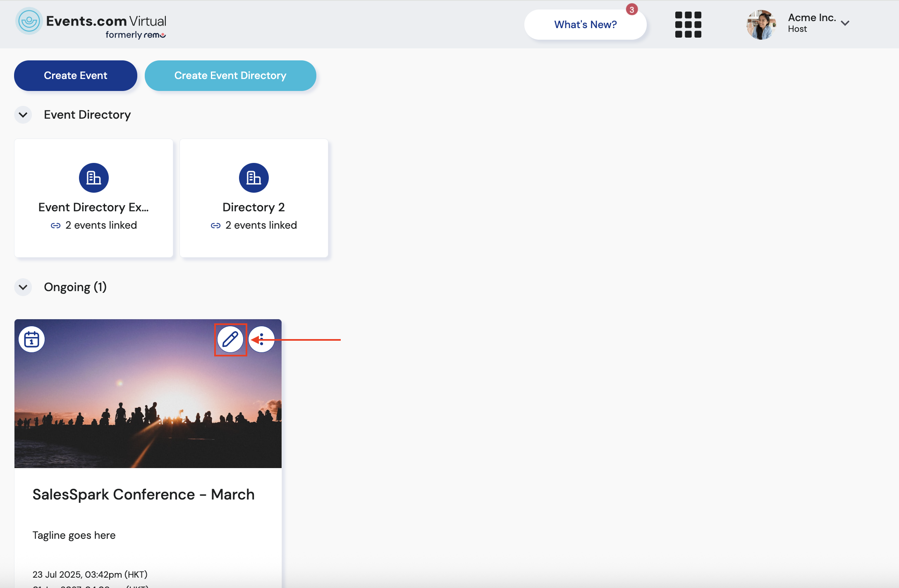Screen dimensions: 899x588
Task: Click the Create Event button
Action: coord(76,76)
